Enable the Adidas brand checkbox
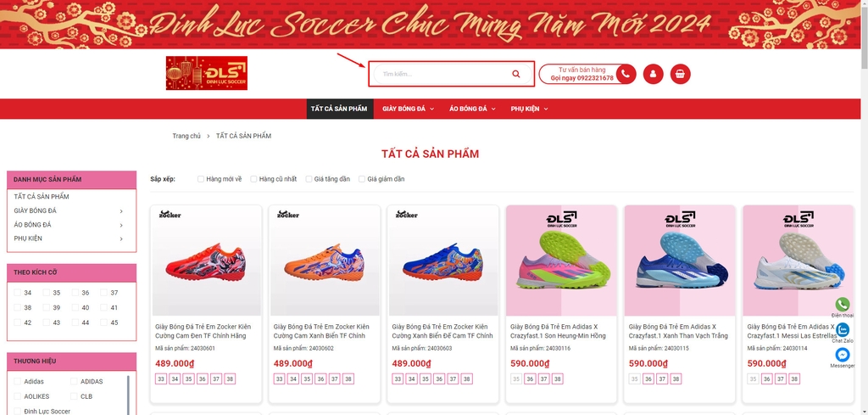 click(17, 381)
